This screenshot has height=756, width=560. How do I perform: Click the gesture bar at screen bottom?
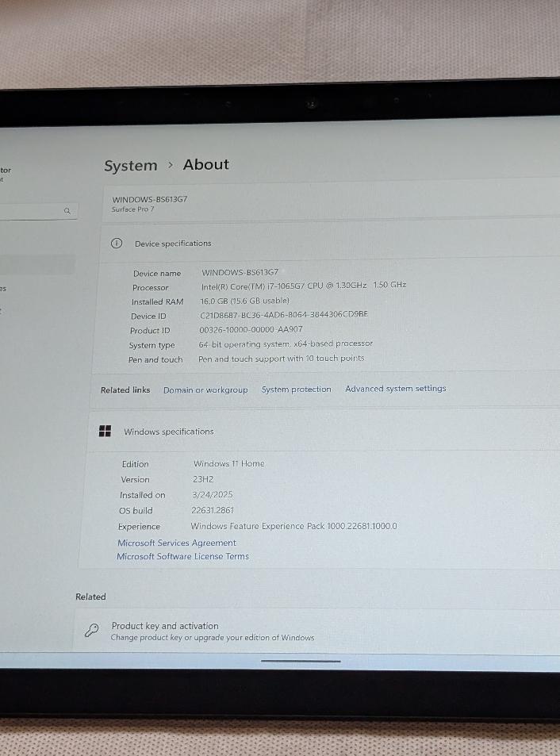click(x=301, y=661)
